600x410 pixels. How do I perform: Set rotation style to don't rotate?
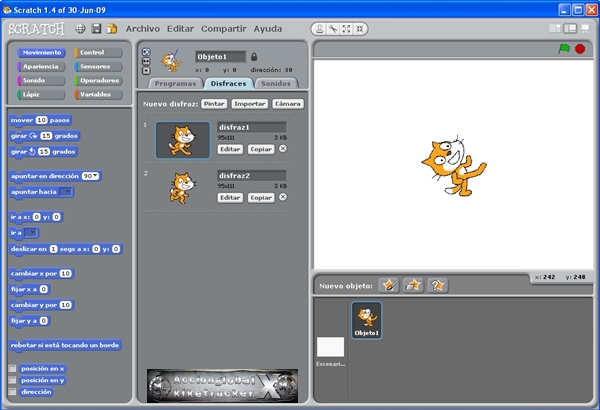(146, 71)
